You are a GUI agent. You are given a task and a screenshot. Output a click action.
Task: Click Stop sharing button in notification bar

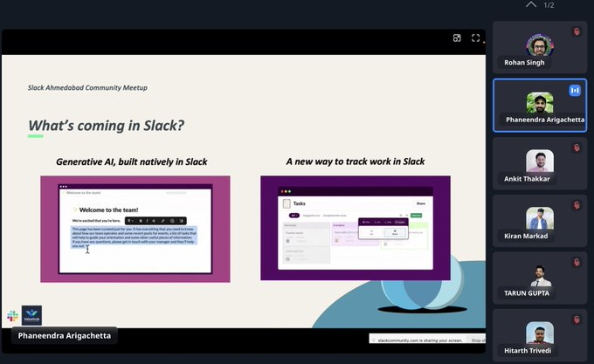[478, 340]
